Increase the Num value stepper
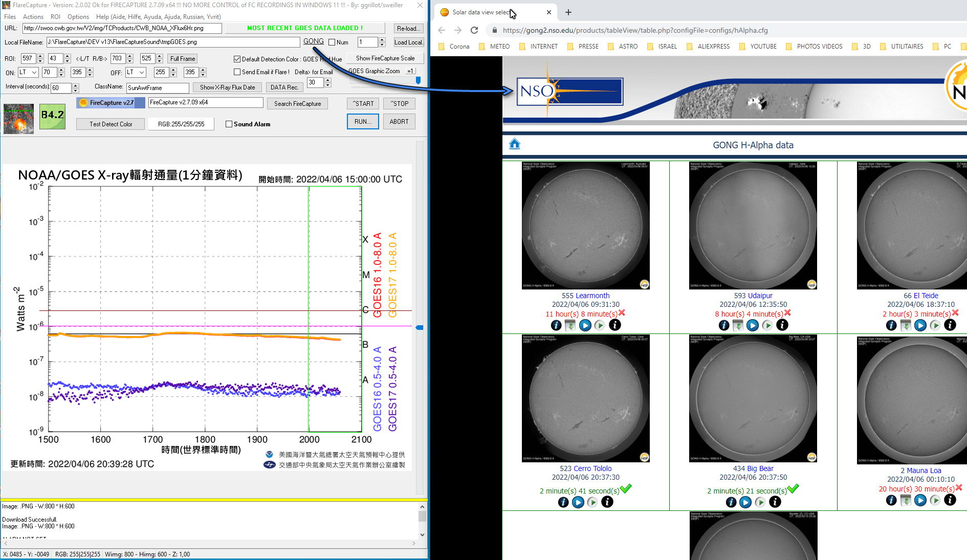Screen dimensions: 967x560 pos(382,40)
